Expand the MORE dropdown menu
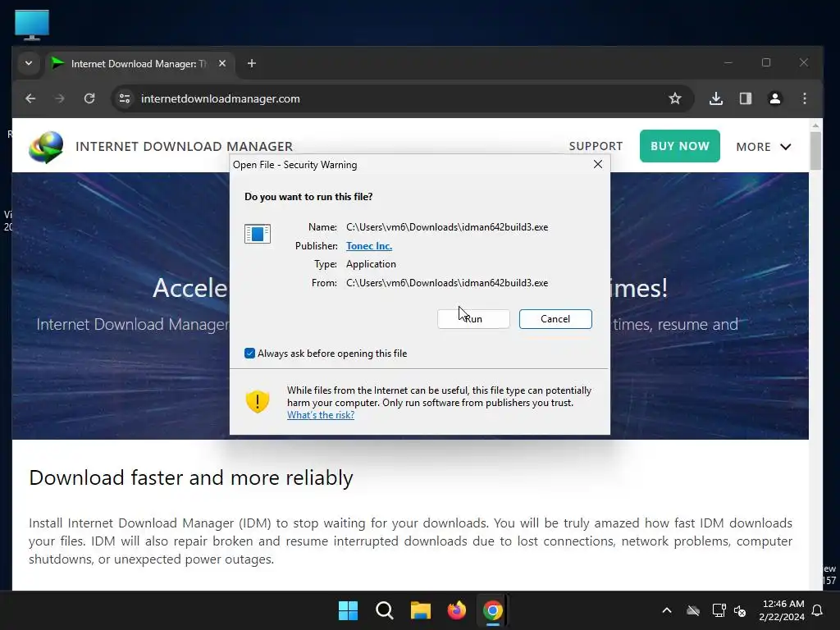This screenshot has width=840, height=630. (x=764, y=147)
